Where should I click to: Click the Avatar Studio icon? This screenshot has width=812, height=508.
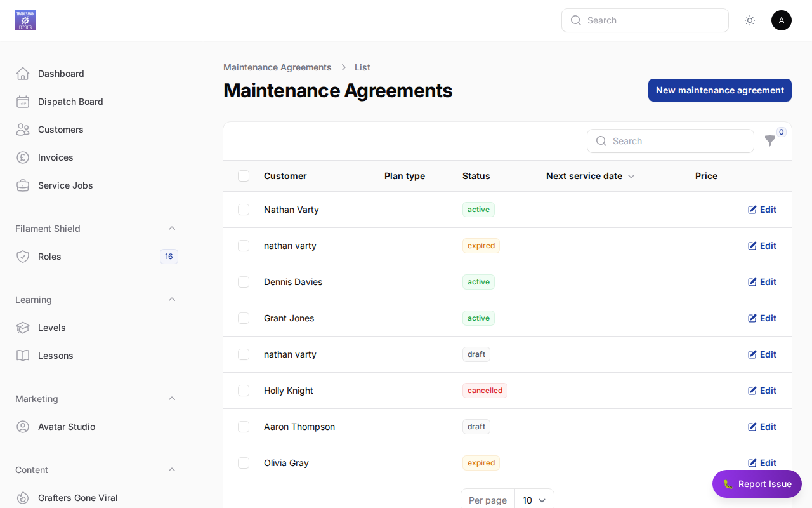[x=23, y=427]
